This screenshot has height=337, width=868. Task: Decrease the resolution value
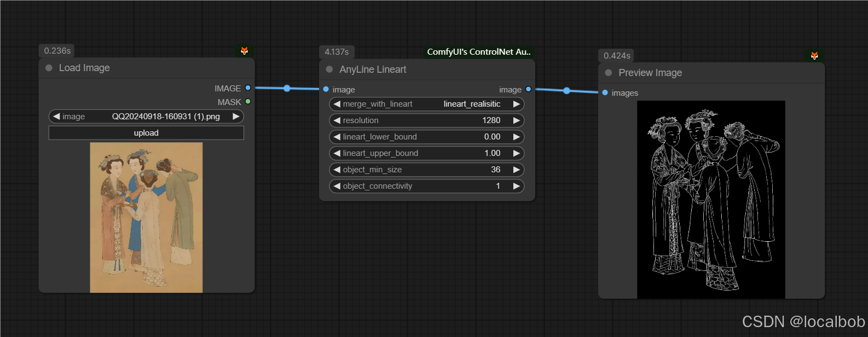point(337,120)
